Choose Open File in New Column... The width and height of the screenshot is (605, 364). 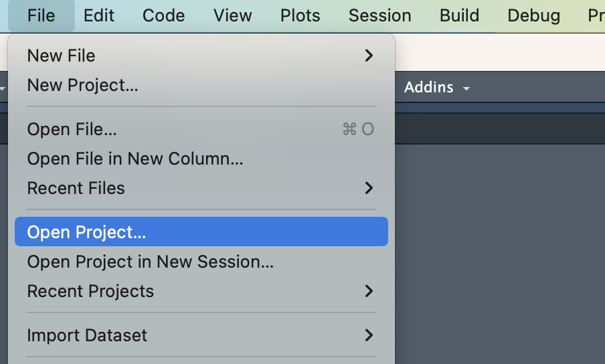pos(201,159)
